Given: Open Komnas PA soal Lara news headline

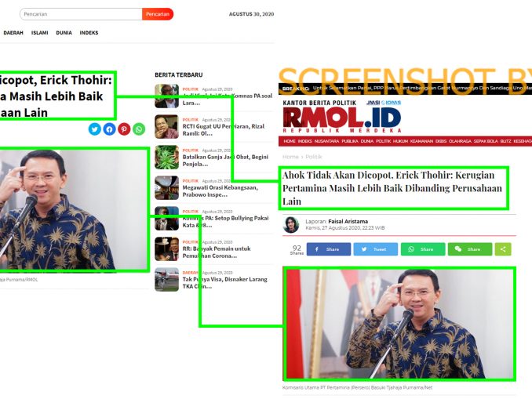Looking at the screenshot, I should [228, 100].
